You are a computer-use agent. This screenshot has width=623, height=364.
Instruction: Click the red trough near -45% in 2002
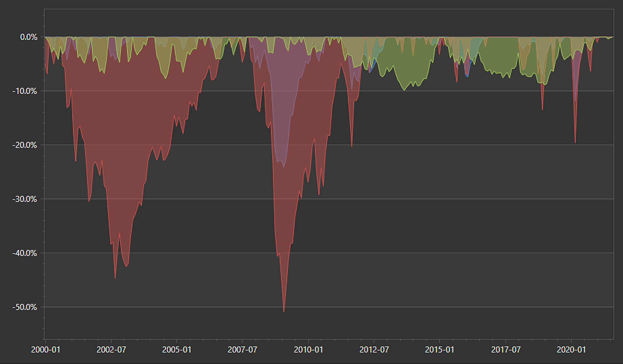pyautogui.click(x=115, y=278)
